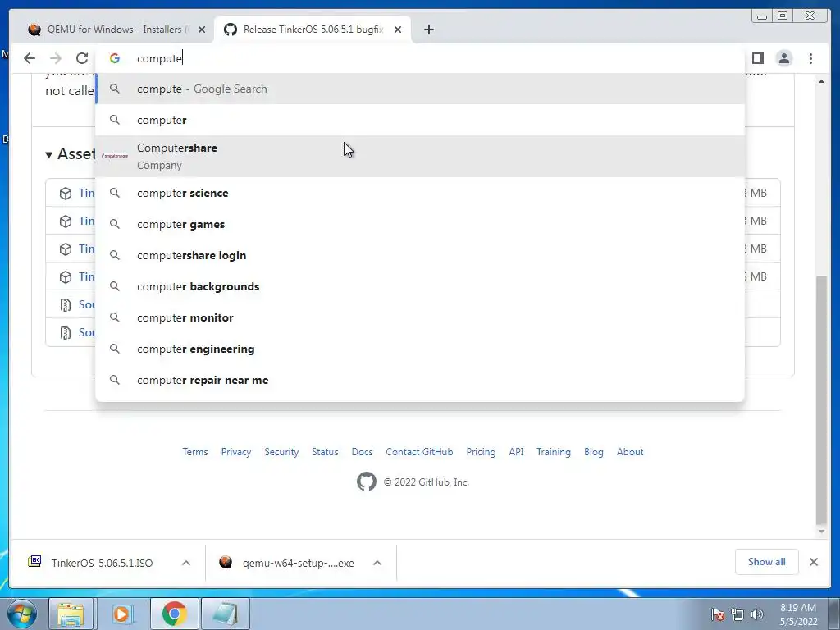
Task: Pick 'computer games' suggestion
Action: 421,225
